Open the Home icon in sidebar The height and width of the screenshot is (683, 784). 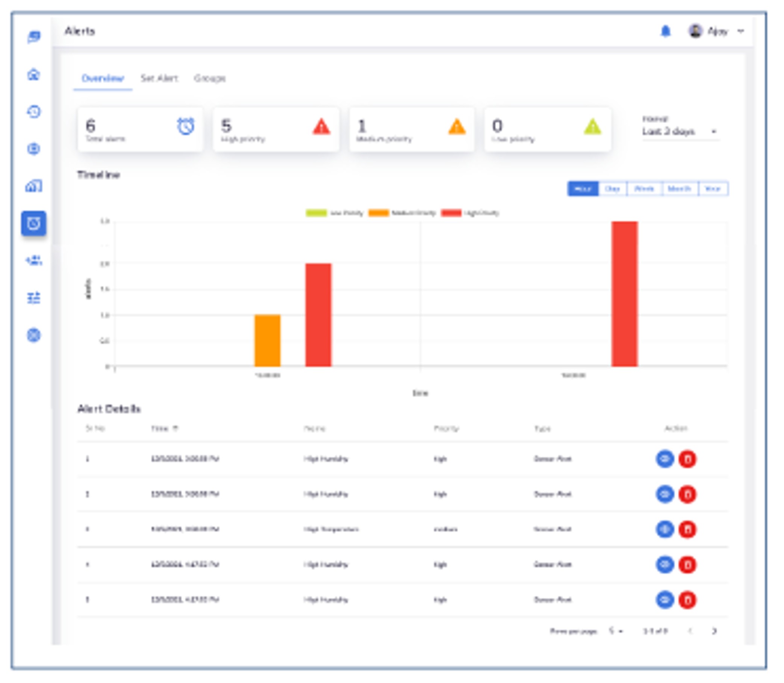click(x=33, y=74)
